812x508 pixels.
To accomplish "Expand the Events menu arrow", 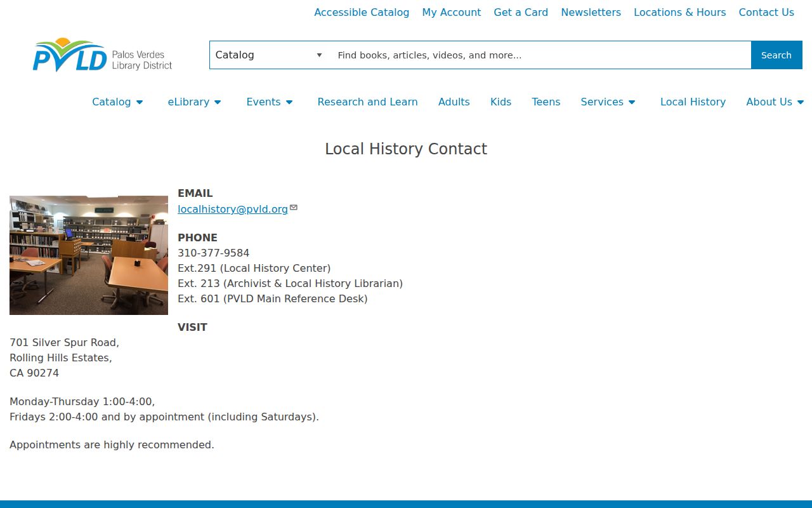I will pyautogui.click(x=289, y=102).
